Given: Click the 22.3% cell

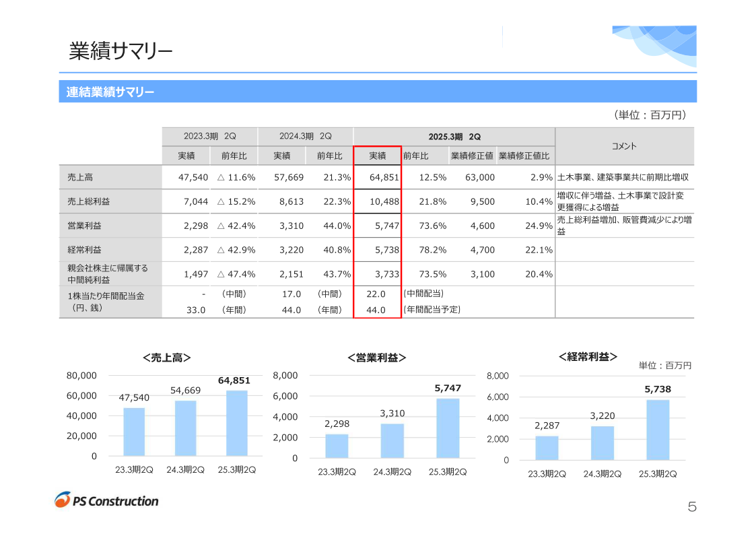Looking at the screenshot, I should pyautogui.click(x=337, y=201).
